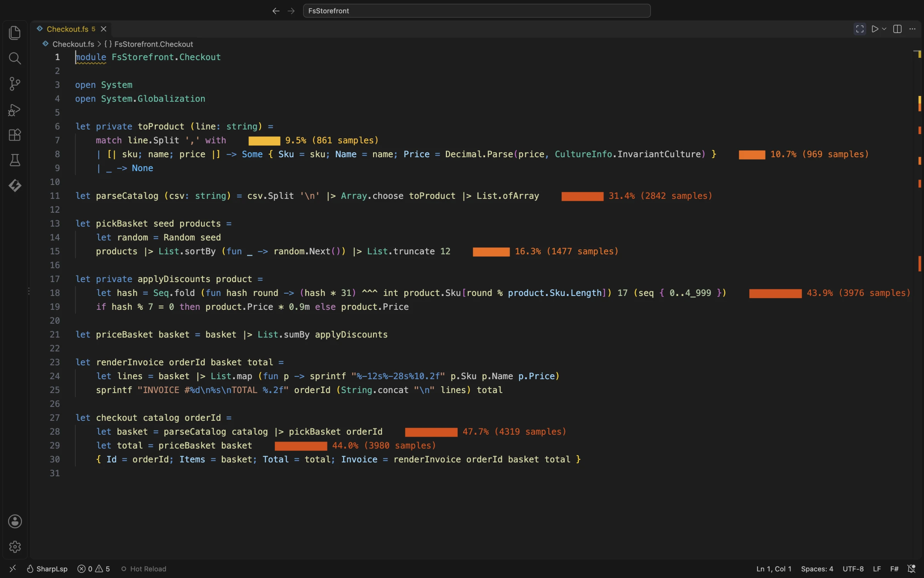The image size is (924, 578).
Task: Open the run options dropdown arrow
Action: pos(884,29)
